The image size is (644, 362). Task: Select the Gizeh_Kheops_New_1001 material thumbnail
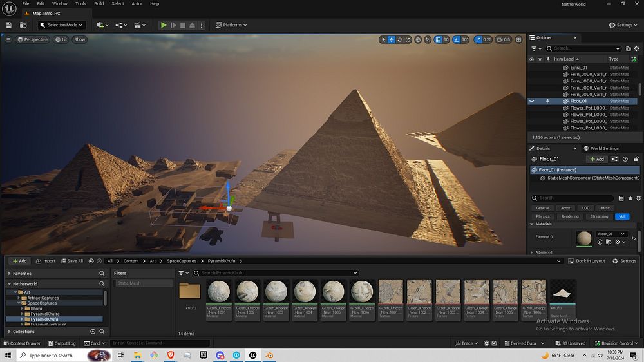219,292
